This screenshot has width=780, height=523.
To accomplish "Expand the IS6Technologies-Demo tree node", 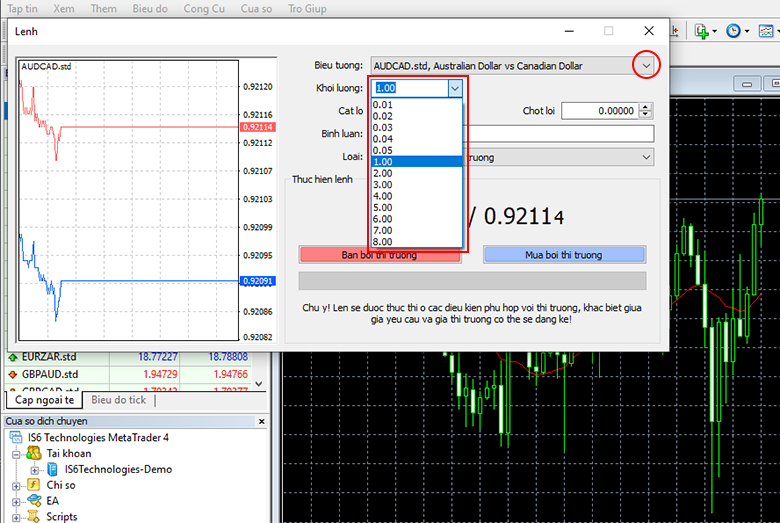I will tap(34, 470).
